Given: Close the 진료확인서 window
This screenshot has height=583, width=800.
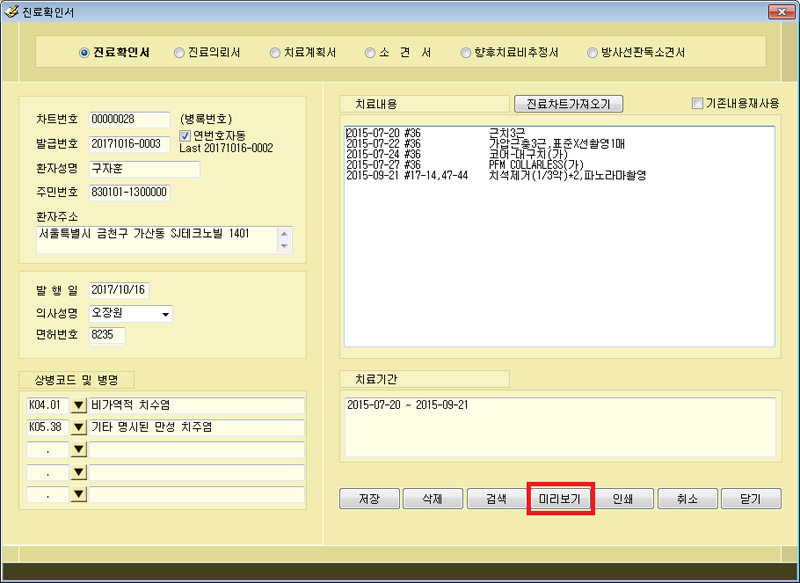Looking at the screenshot, I should [x=780, y=12].
